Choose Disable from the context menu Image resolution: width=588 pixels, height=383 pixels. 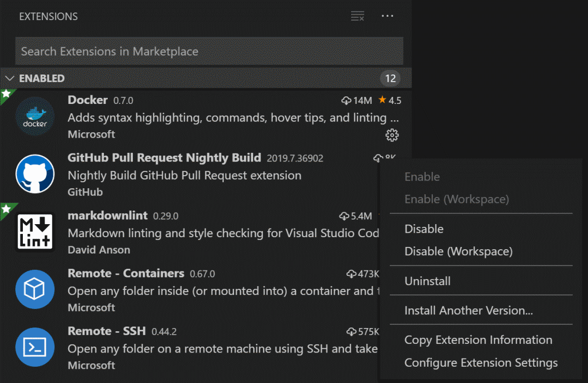click(424, 229)
